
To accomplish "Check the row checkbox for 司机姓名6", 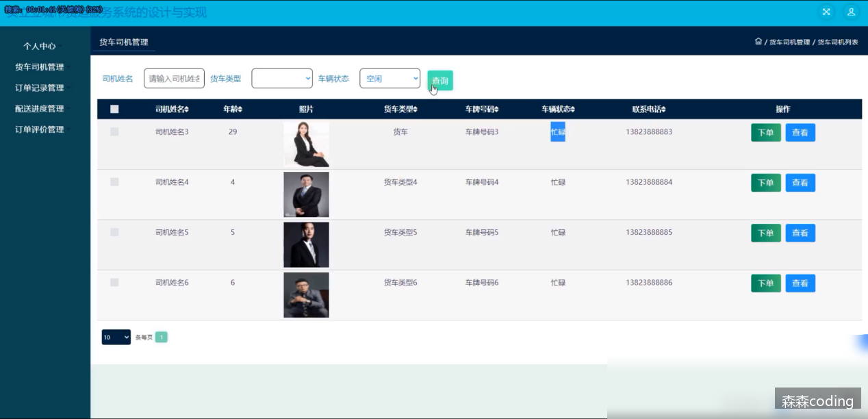I will (x=114, y=282).
